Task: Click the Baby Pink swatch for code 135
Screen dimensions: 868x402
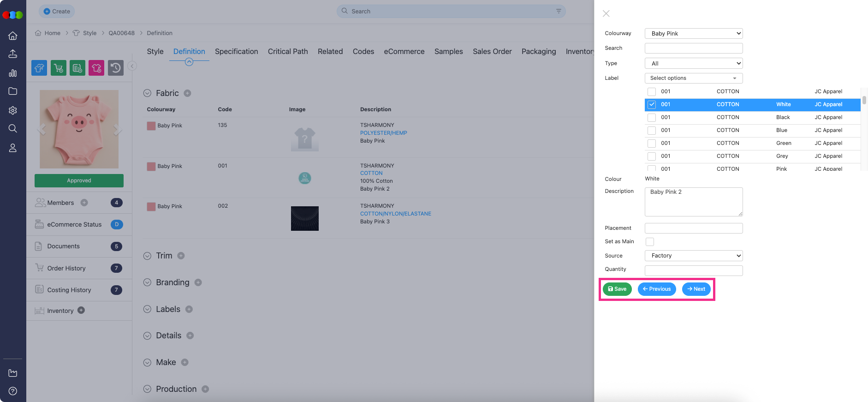Action: coord(151,126)
